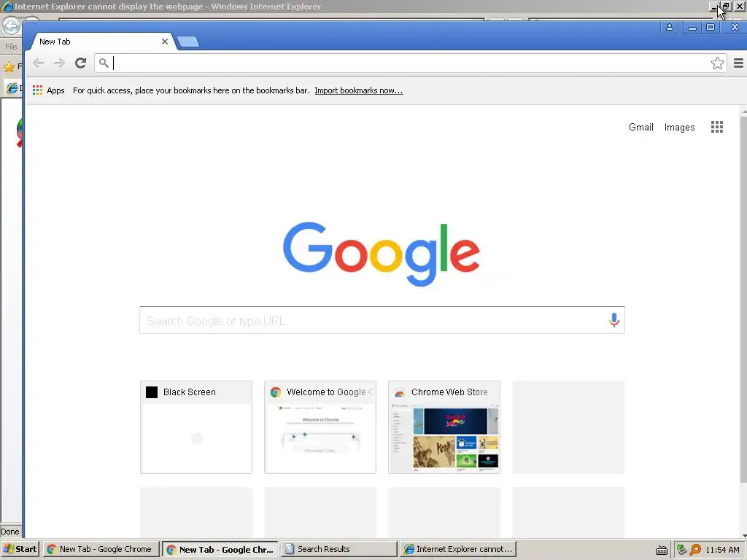
Task: Switch to Internet Explorer cannot taskbar item
Action: (x=458, y=549)
